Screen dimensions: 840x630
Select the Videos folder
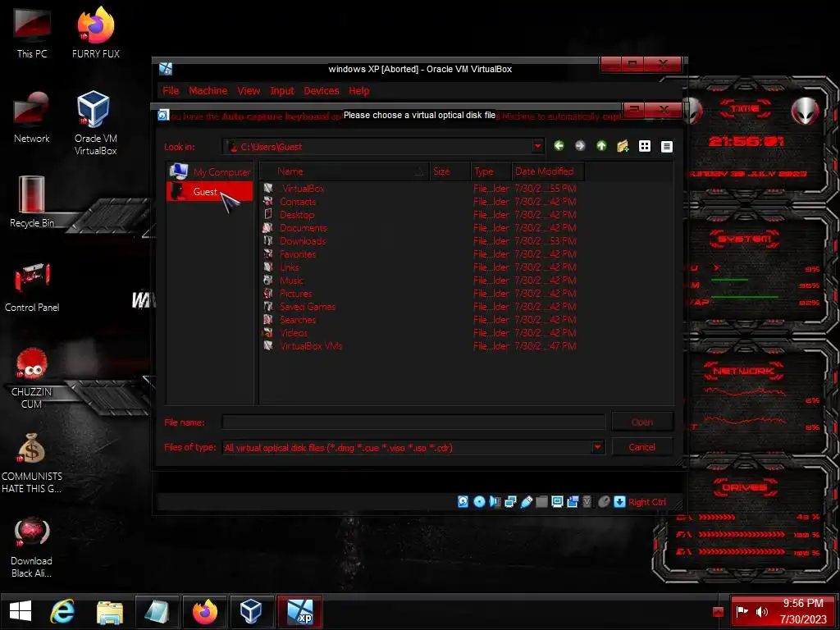coord(294,333)
